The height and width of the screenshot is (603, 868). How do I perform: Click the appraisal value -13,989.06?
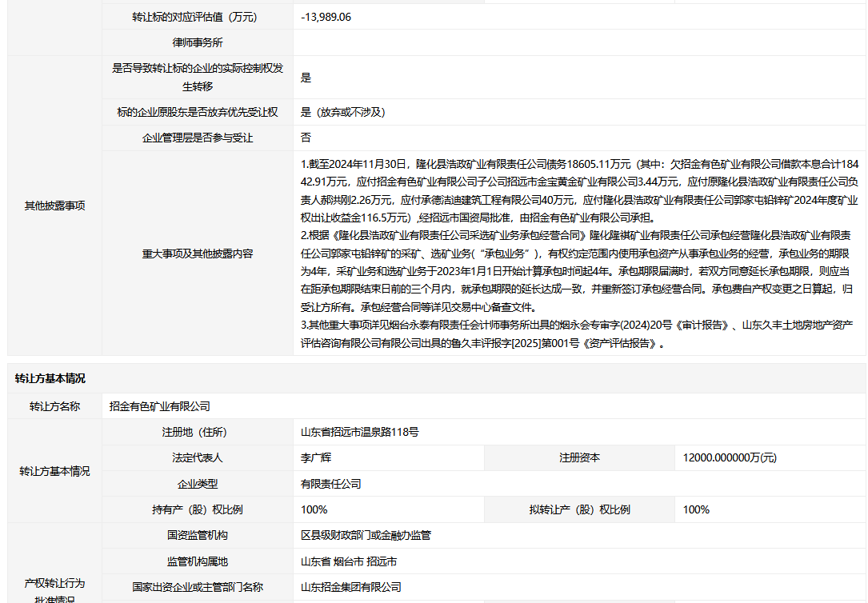point(326,17)
